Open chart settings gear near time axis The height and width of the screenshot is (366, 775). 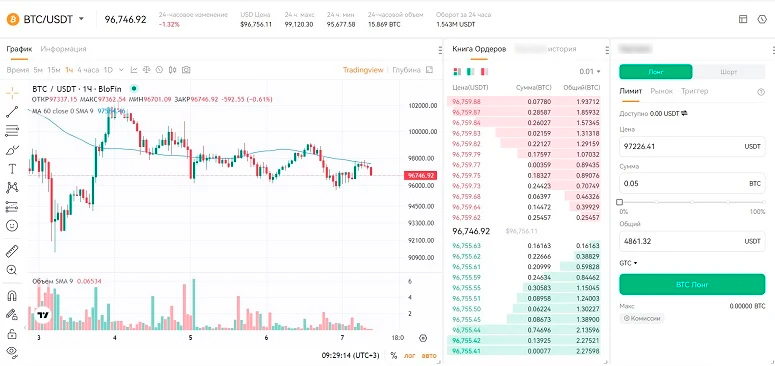423,338
